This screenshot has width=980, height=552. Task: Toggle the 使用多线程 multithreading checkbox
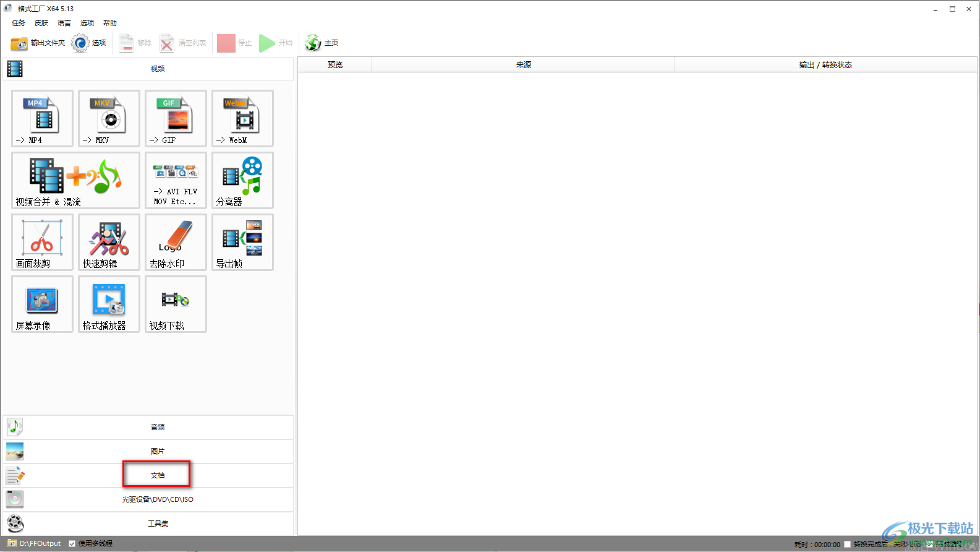pyautogui.click(x=72, y=543)
